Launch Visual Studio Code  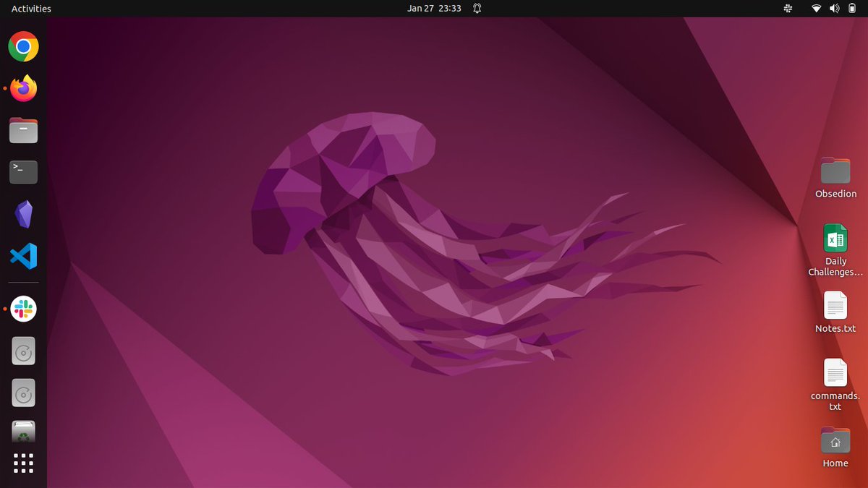click(x=23, y=255)
